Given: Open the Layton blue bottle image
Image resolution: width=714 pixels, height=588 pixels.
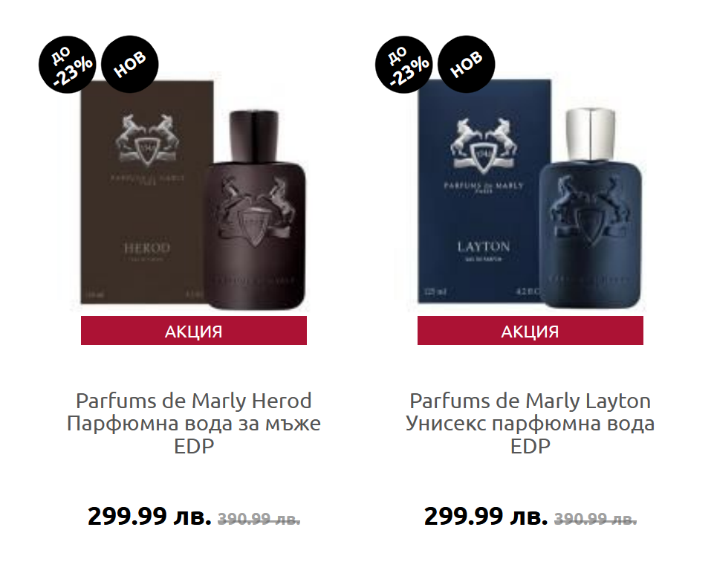Looking at the screenshot, I should (x=590, y=207).
